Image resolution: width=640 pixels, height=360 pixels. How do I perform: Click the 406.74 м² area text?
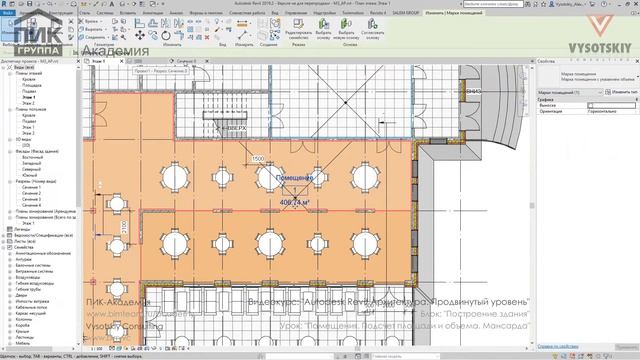[294, 202]
